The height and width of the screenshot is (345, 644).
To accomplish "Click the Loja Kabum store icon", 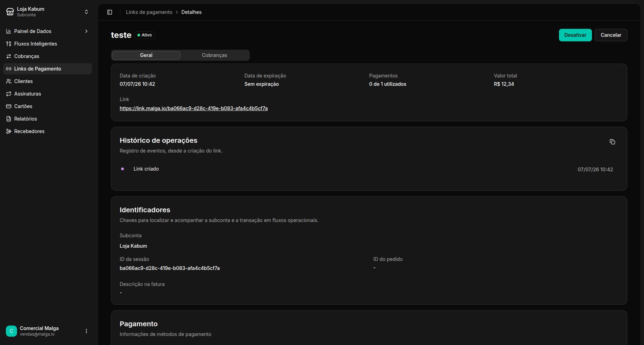I will click(10, 12).
